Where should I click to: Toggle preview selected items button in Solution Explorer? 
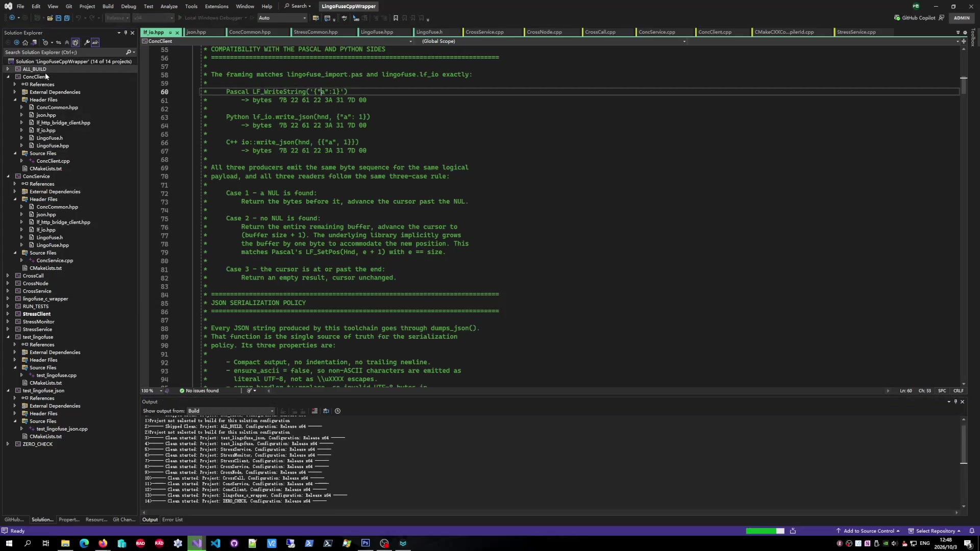pyautogui.click(x=95, y=42)
